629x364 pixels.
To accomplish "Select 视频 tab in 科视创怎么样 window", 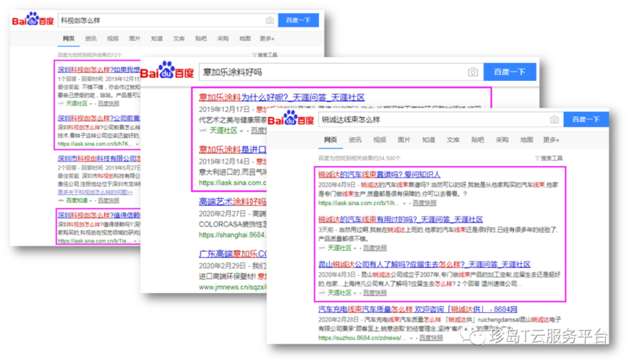I will 113,39.
